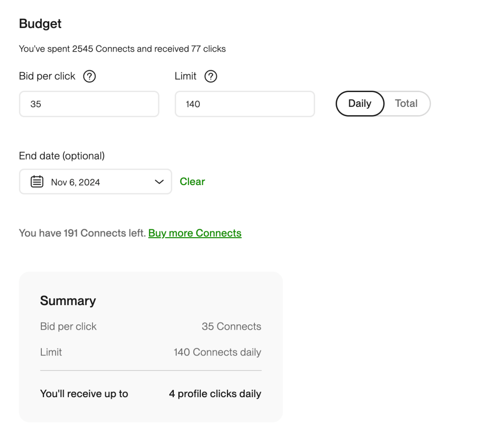
Task: Click the 191 Connects remaining message
Action: coord(81,233)
